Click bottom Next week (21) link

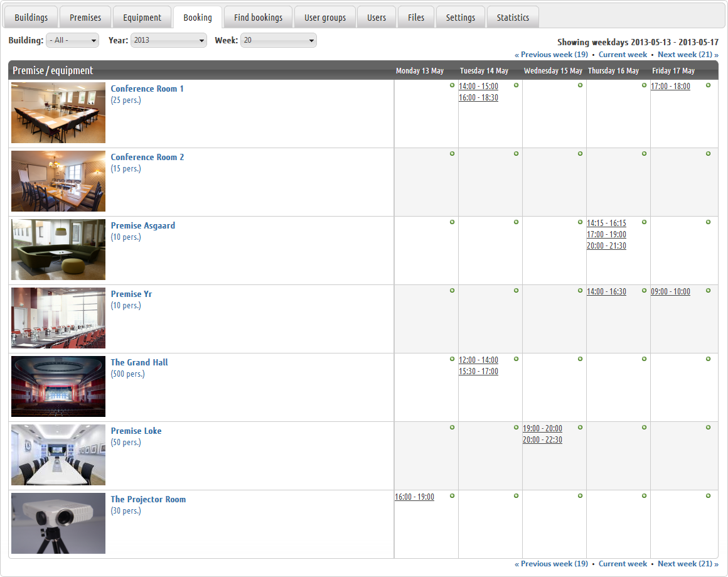688,564
